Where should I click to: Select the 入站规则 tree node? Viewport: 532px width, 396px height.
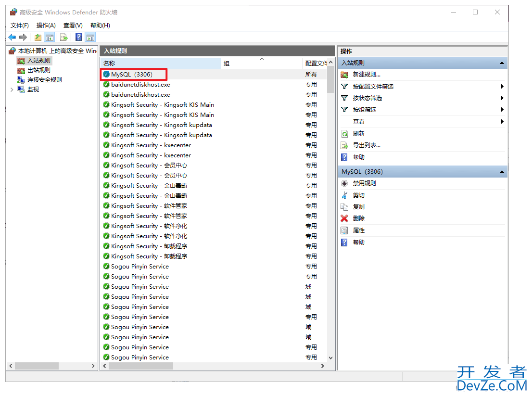(x=38, y=61)
